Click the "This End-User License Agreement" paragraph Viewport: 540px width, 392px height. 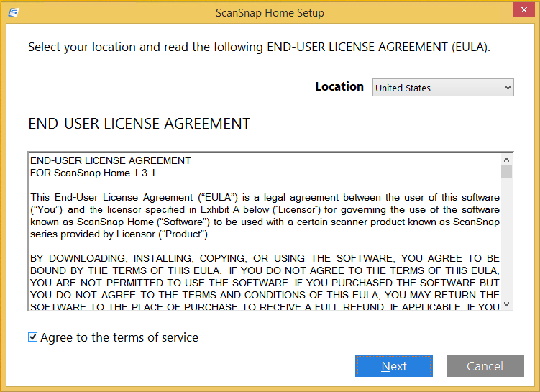(x=265, y=216)
